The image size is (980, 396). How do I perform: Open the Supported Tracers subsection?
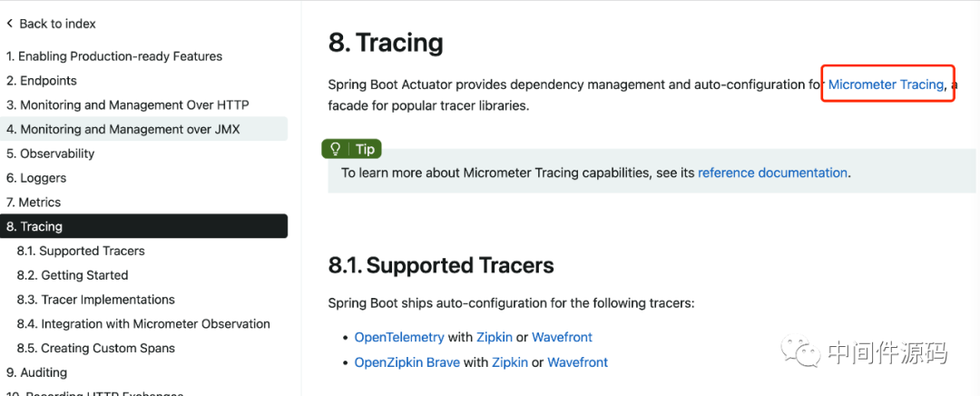[81, 251]
